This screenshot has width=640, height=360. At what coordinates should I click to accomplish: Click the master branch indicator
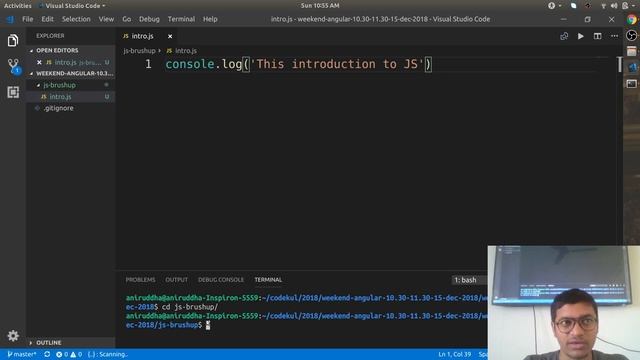click(x=22, y=354)
